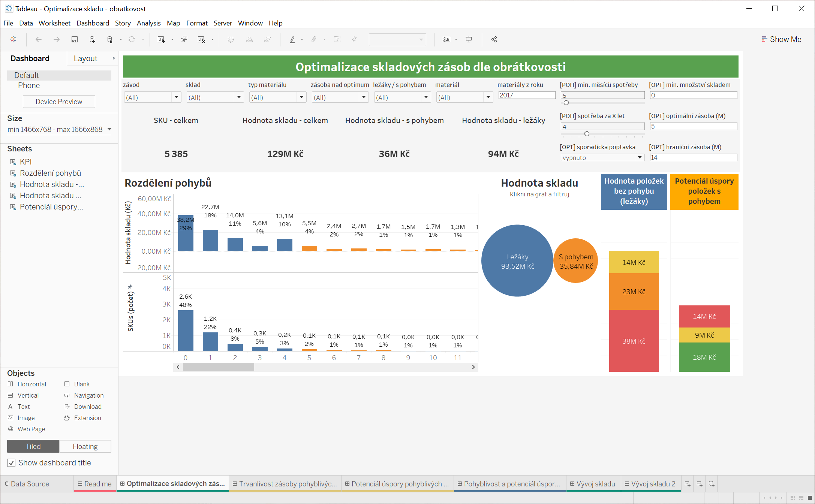Viewport: 815px width, 504px height.
Task: Select Tiled objects mode
Action: pyautogui.click(x=33, y=446)
